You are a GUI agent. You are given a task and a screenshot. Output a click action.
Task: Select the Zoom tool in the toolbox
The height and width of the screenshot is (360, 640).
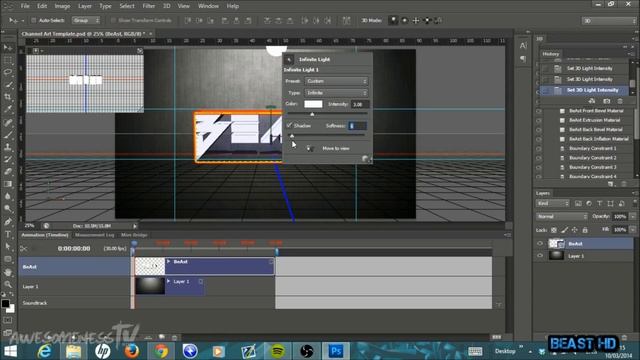8,284
